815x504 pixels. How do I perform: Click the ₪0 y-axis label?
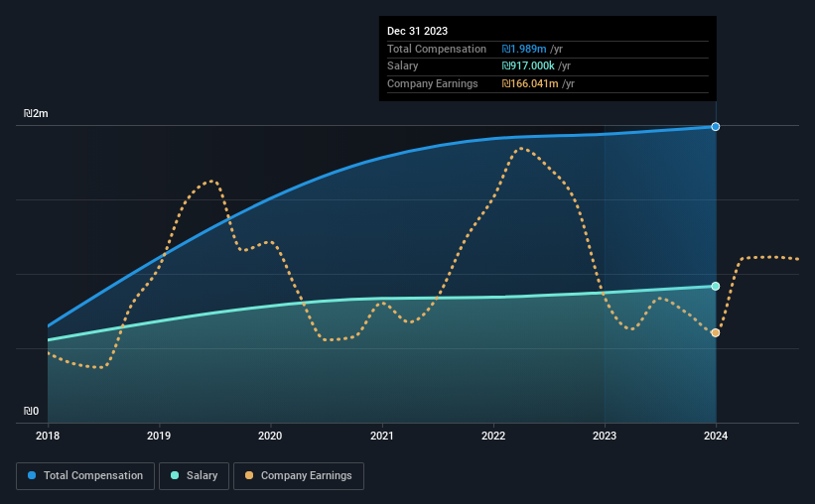[31, 411]
